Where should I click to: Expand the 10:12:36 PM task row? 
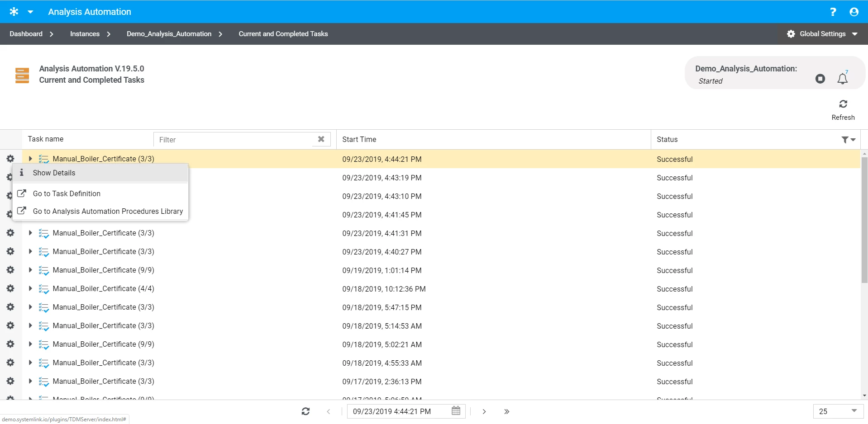[30, 288]
